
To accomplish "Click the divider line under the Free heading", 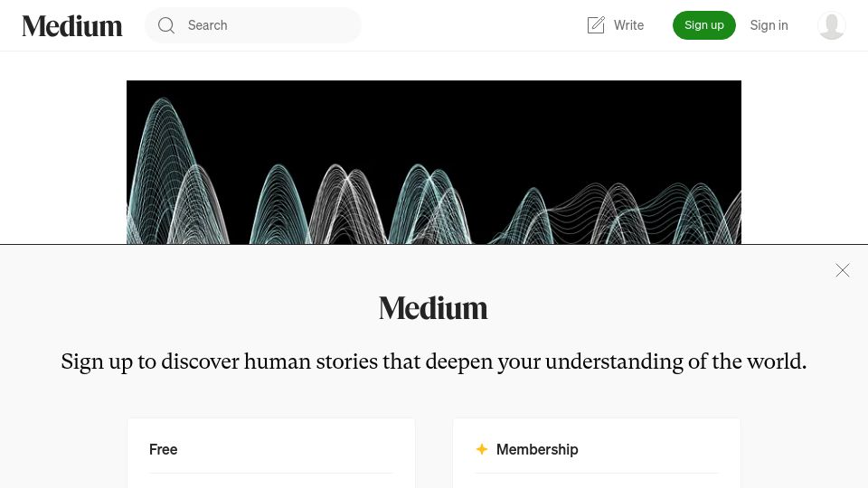I will (x=270, y=473).
